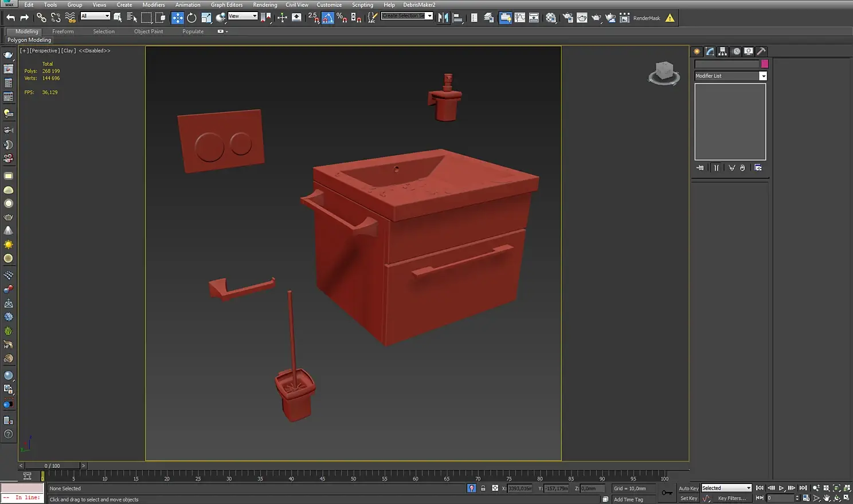Toggle the selection lock padlock
This screenshot has width=853, height=504.
(x=483, y=489)
